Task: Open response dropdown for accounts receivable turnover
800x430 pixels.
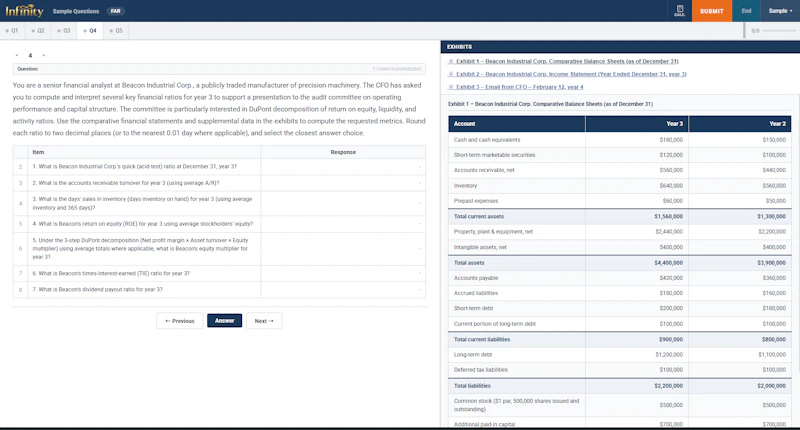Action: point(343,183)
